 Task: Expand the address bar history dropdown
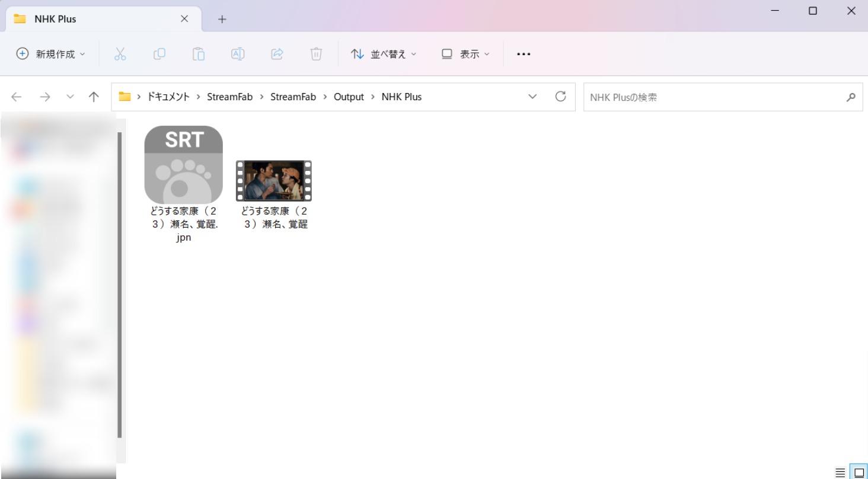click(x=532, y=97)
